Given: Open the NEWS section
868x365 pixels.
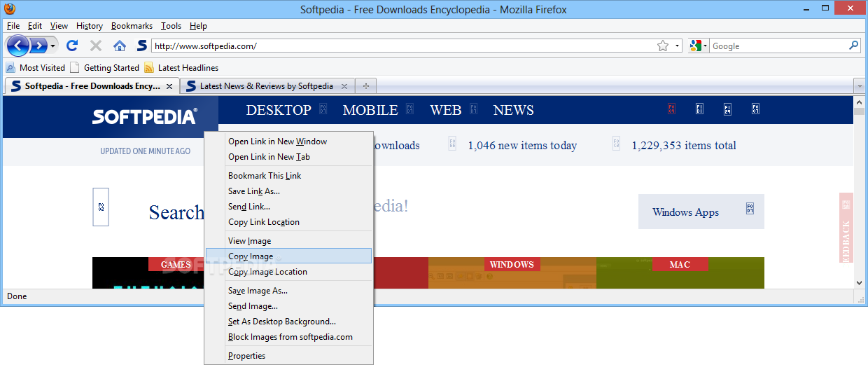Looking at the screenshot, I should (x=513, y=110).
